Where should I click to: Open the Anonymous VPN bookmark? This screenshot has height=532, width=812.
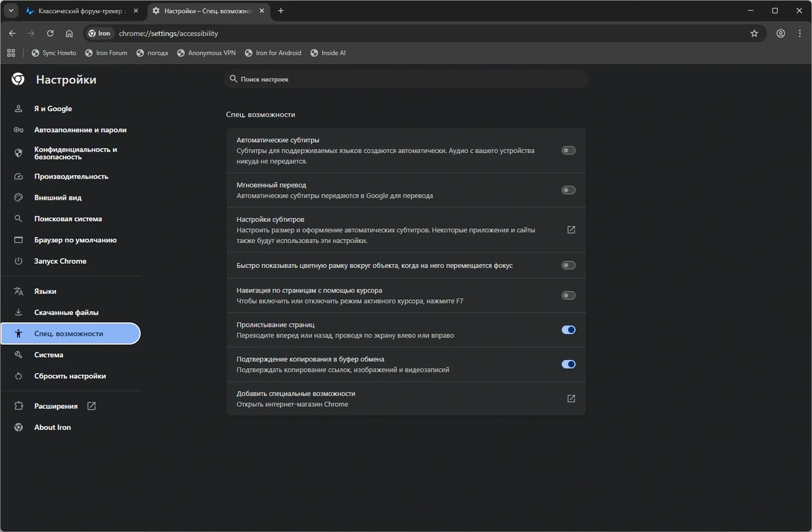tap(206, 53)
